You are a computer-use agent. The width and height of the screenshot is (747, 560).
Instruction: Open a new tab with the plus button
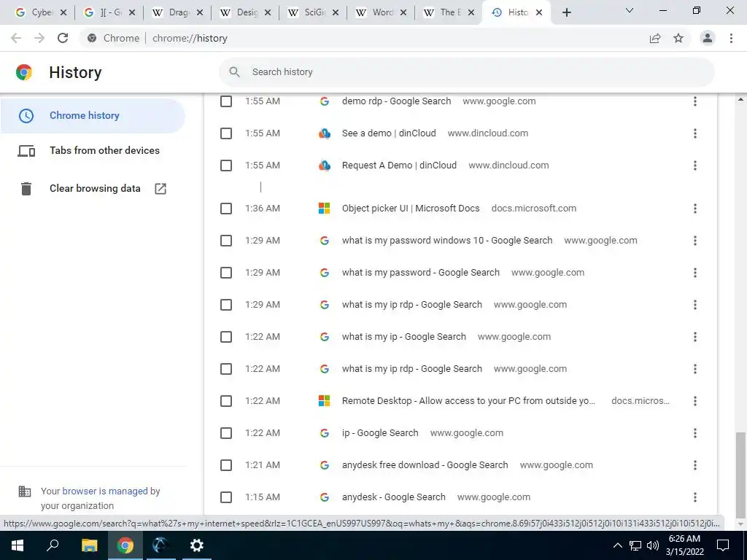(x=566, y=13)
